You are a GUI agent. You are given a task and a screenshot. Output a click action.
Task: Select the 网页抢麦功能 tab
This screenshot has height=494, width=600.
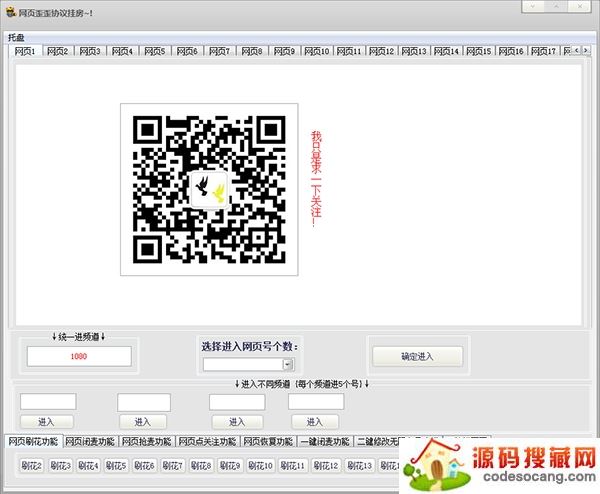(147, 442)
